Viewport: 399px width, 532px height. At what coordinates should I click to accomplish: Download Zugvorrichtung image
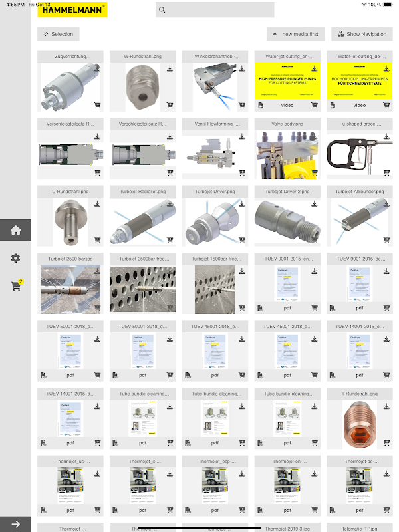(97, 68)
